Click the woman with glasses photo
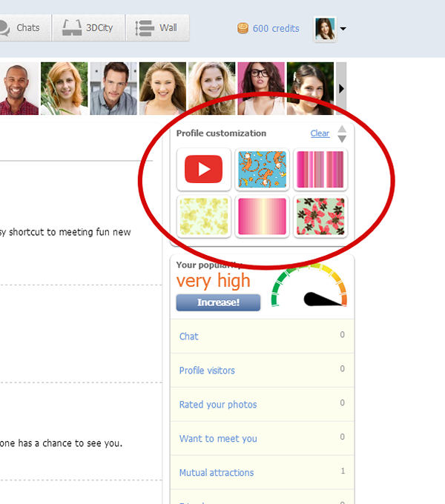The width and height of the screenshot is (445, 504). tap(261, 88)
